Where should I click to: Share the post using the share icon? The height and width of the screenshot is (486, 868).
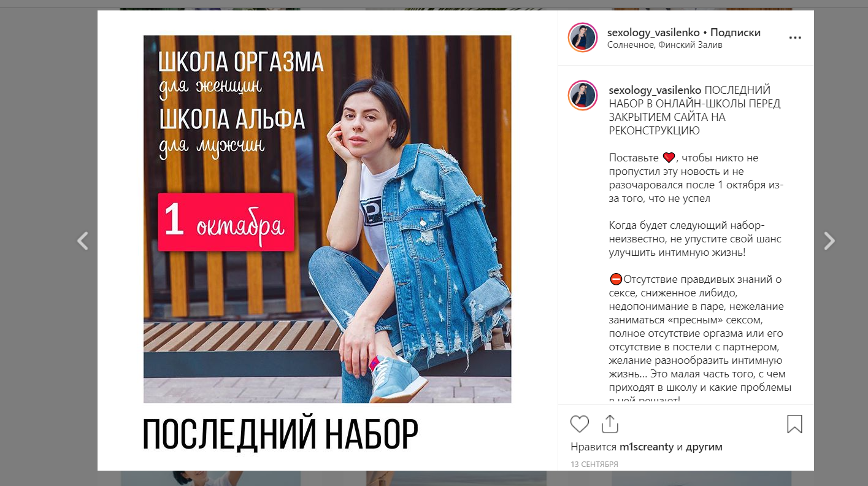610,424
